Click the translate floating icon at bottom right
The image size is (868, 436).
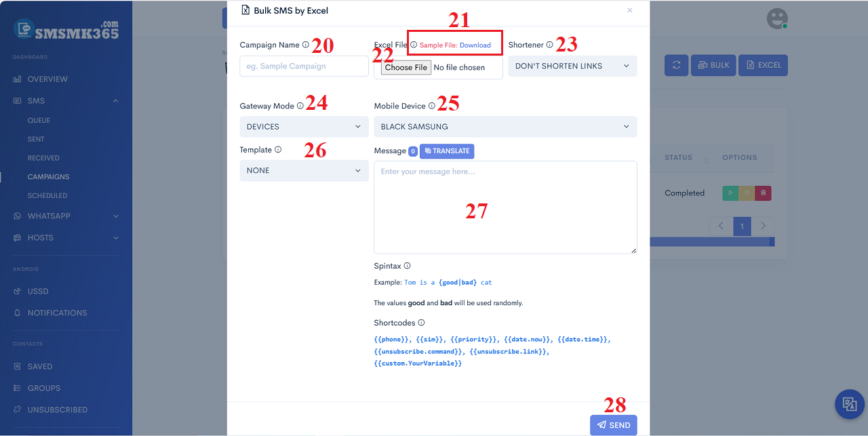pos(849,404)
